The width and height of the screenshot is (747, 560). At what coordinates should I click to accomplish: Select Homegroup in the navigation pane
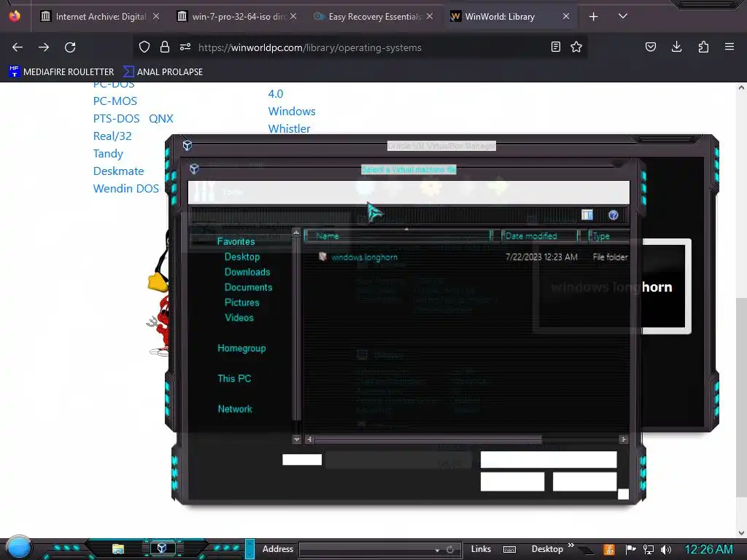(241, 348)
